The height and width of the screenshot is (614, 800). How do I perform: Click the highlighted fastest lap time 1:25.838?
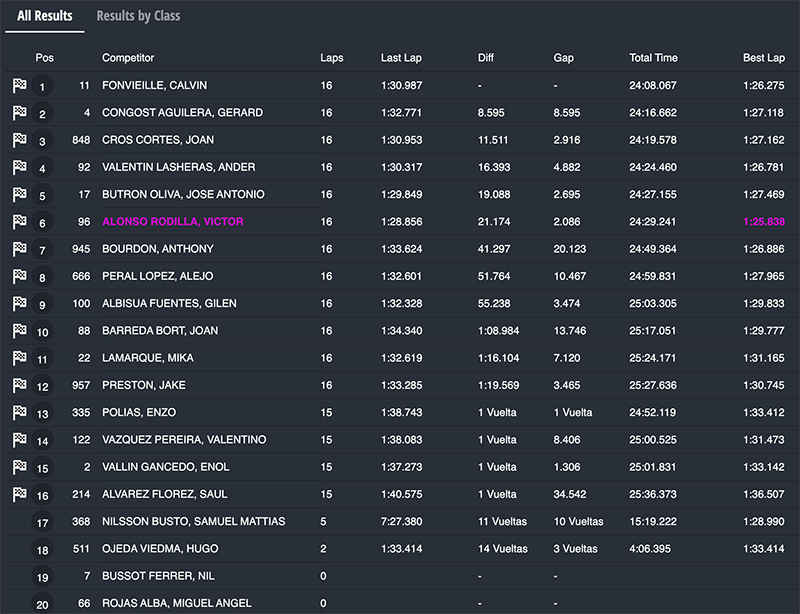click(764, 222)
